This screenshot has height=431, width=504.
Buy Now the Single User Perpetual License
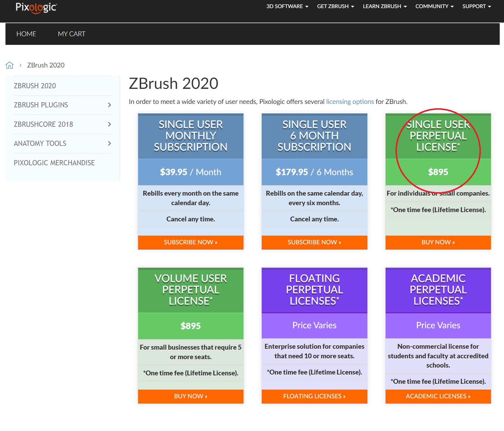coord(438,242)
